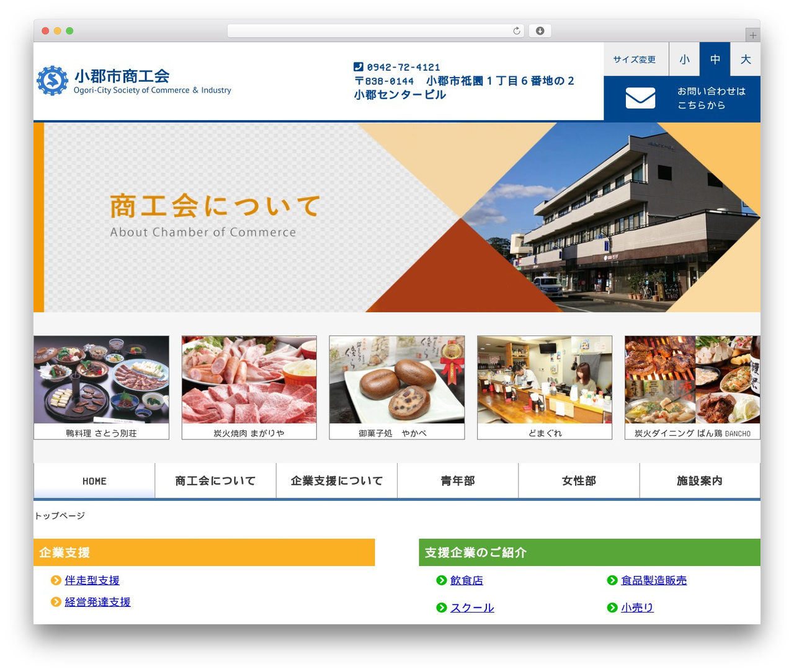This screenshot has width=794, height=672.
Task: Click the 商工会について hero banner
Action: click(397, 217)
